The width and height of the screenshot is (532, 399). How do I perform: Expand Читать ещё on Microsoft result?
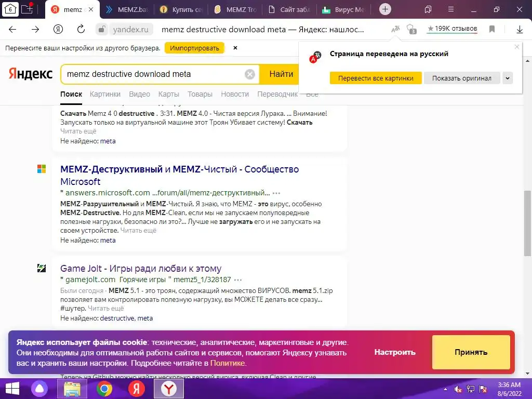[138, 230]
